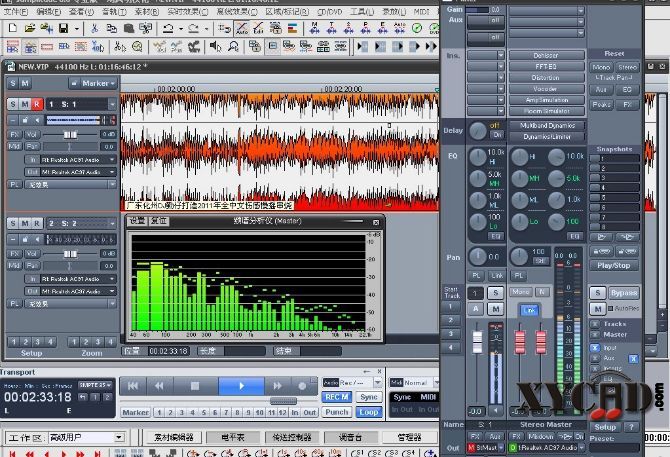Open the MIDI menu

422,12
